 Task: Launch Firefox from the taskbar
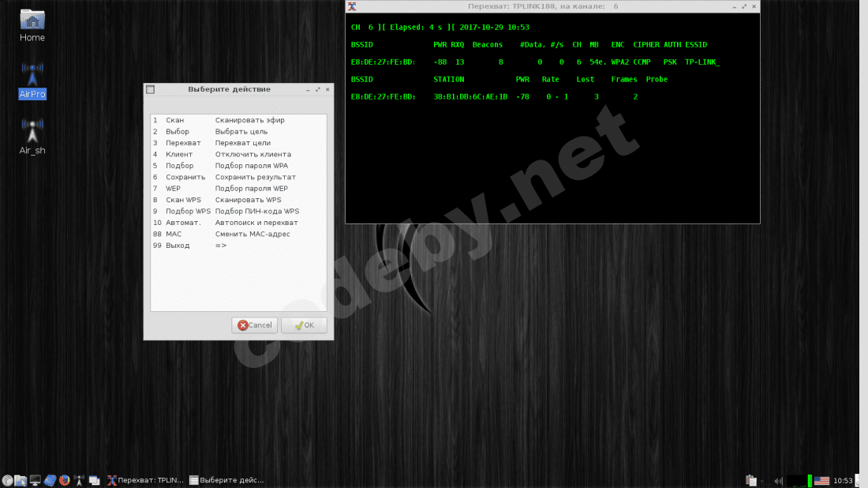tap(64, 480)
